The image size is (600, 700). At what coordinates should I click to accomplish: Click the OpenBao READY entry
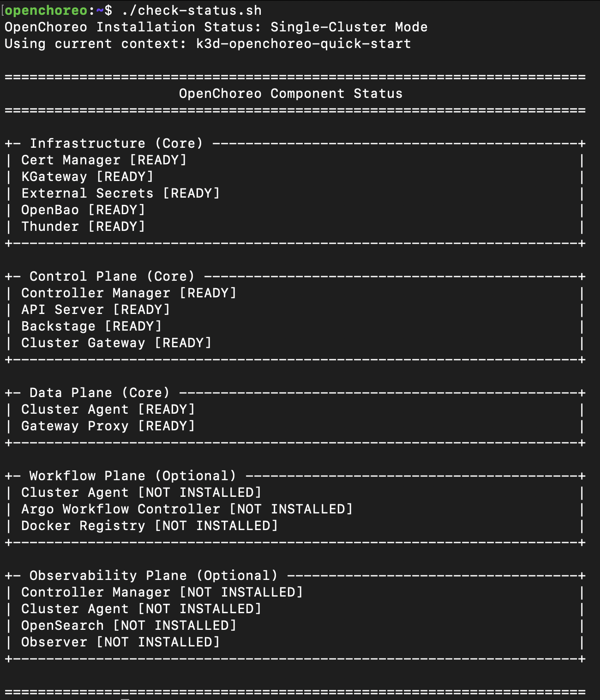83,210
